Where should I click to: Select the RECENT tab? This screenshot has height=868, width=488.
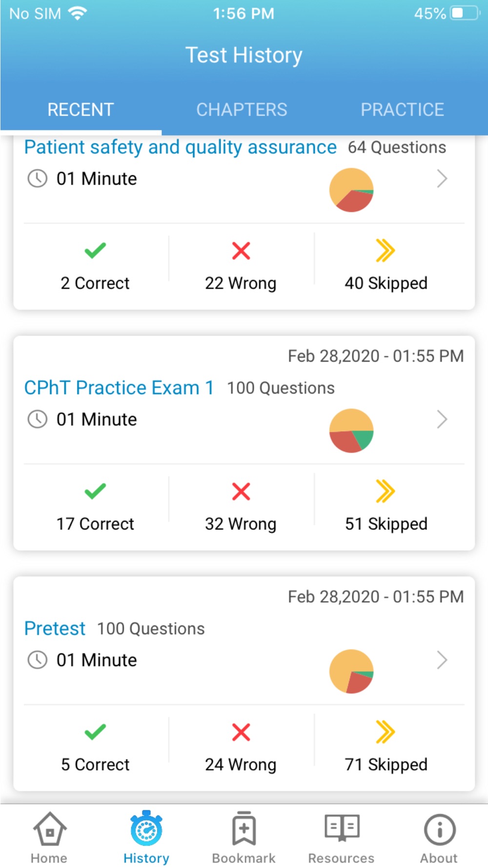81,110
